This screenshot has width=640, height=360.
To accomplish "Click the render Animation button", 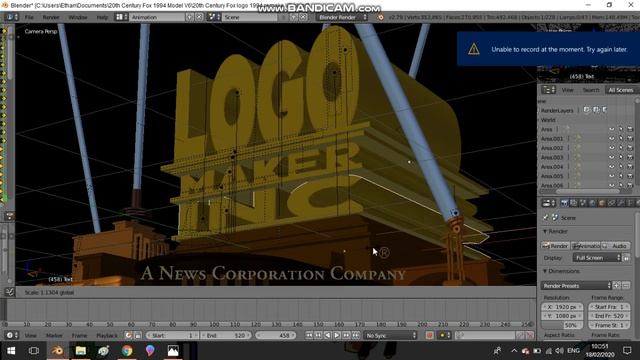I will pyautogui.click(x=585, y=246).
